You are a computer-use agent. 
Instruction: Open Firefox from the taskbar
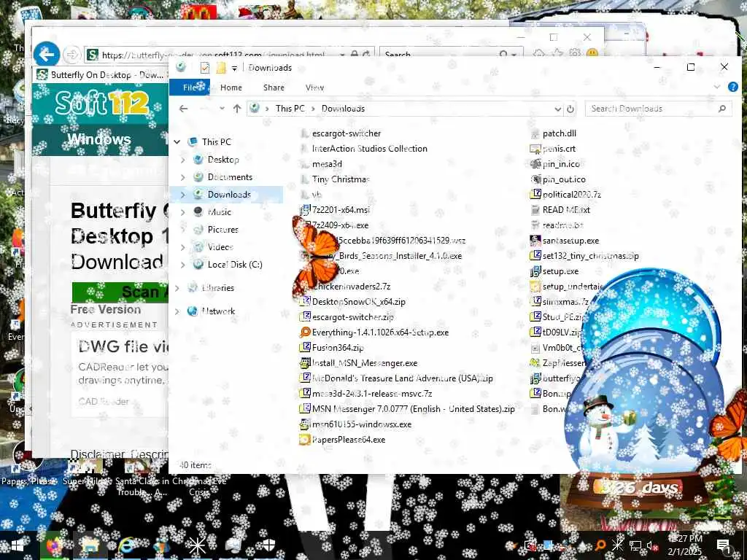coord(53,545)
